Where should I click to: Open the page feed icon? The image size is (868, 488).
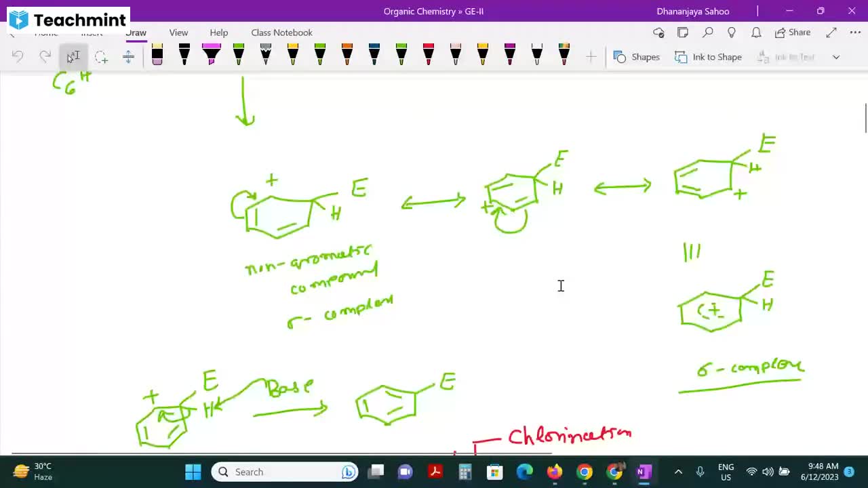click(683, 33)
